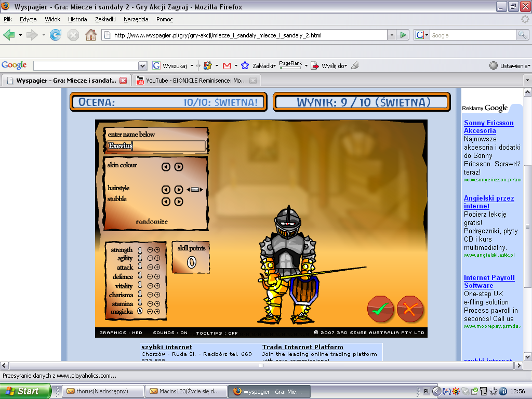The image size is (532, 399).
Task: Go back with the green Back arrow
Action: coord(9,35)
